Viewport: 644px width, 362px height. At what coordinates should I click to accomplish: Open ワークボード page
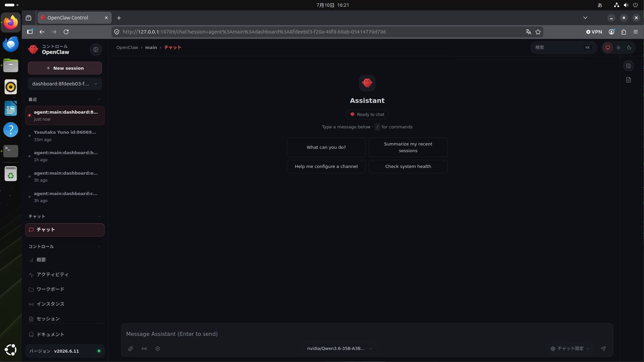coord(65,290)
